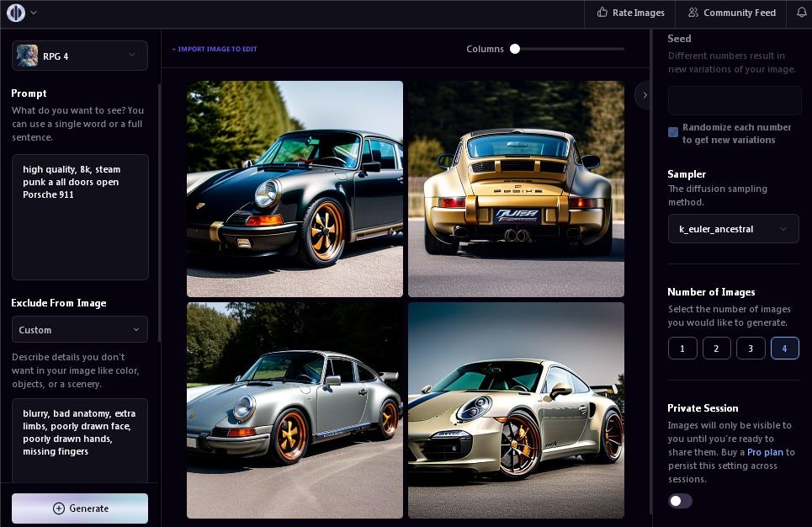812x527 pixels.
Task: Click the Columns slider handle
Action: pyautogui.click(x=515, y=49)
